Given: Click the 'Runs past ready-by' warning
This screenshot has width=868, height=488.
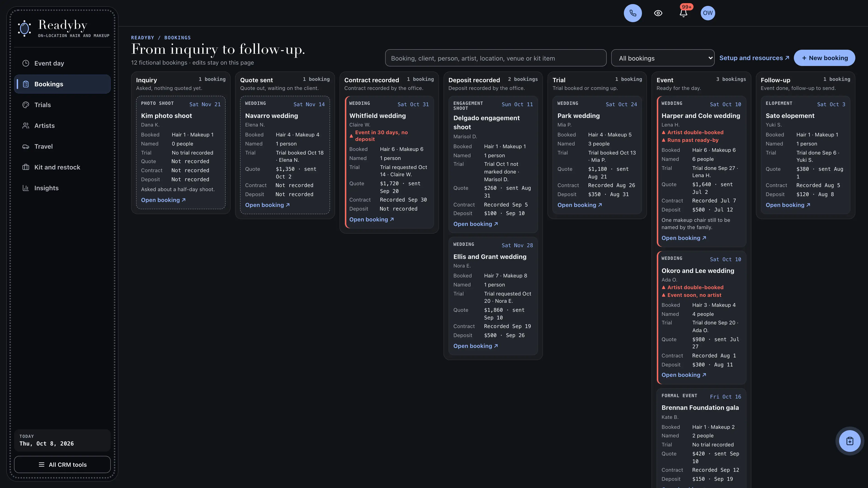Looking at the screenshot, I should pyautogui.click(x=690, y=140).
